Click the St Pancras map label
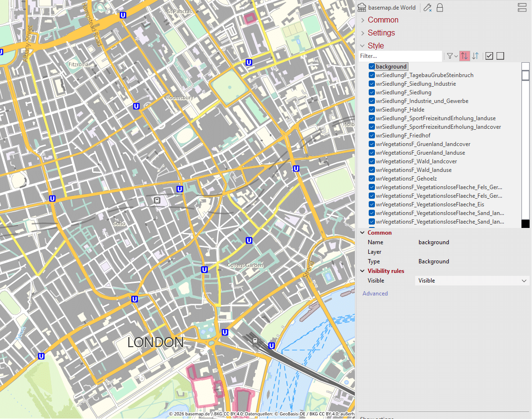The height and width of the screenshot is (419, 532). pos(180,11)
